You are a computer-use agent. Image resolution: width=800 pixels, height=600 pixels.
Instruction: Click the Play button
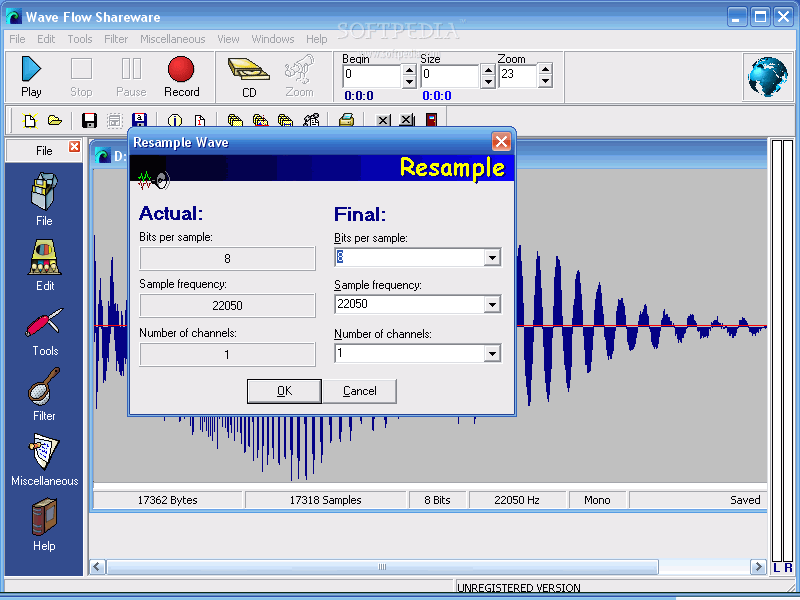click(31, 77)
